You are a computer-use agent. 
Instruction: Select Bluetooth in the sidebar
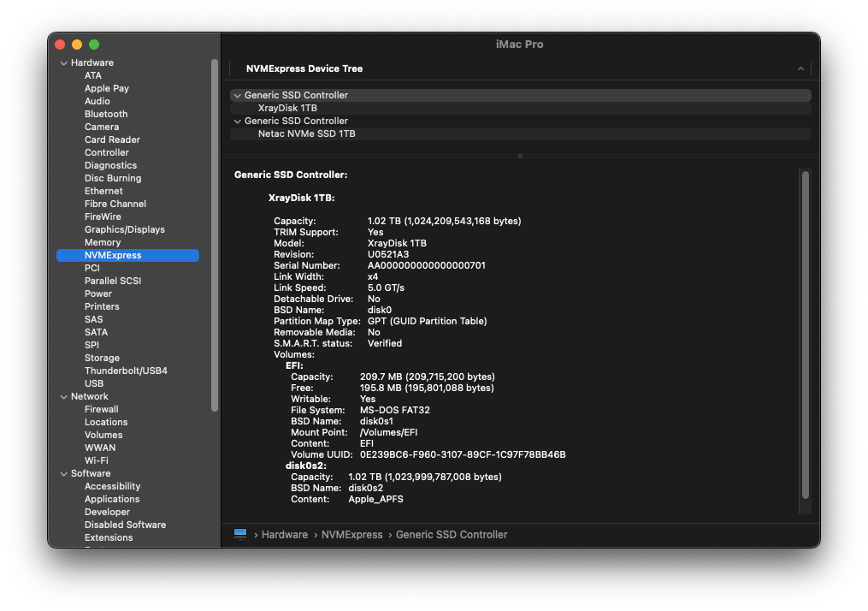click(x=106, y=114)
